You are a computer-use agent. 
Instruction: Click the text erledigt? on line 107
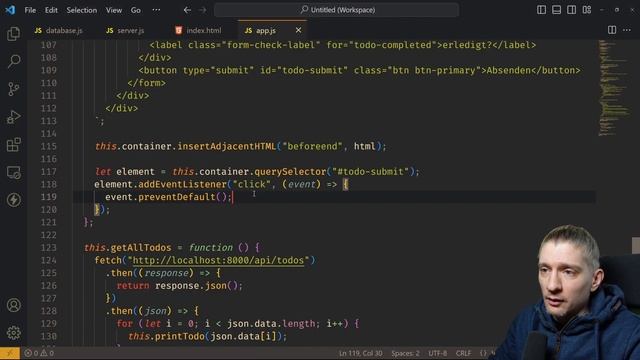(467, 45)
